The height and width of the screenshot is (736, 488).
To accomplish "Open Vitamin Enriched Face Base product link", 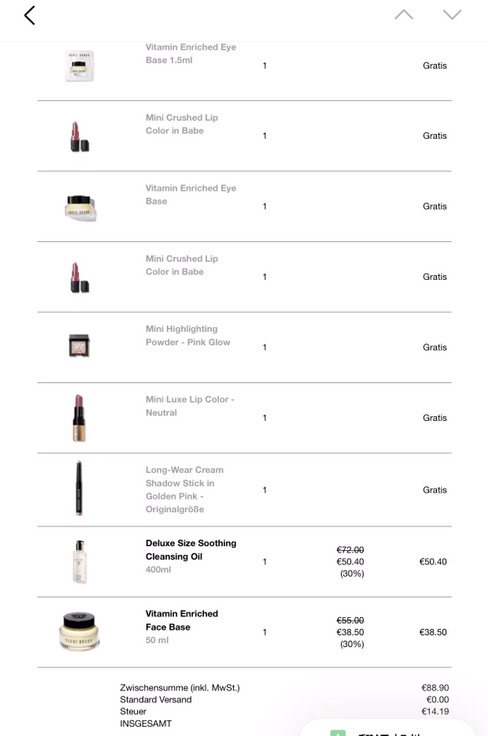I will pos(182,620).
